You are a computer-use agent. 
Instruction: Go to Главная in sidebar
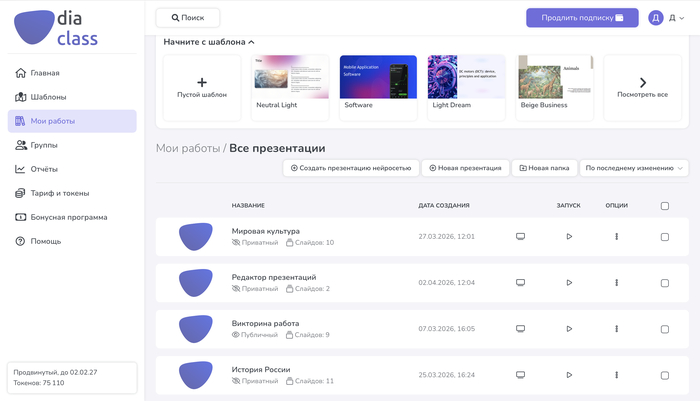[x=72, y=73]
